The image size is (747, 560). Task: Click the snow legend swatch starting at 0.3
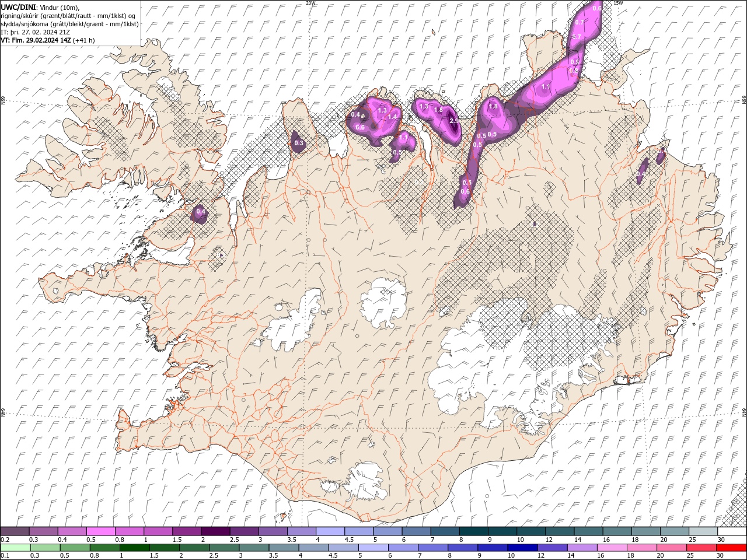click(44, 531)
